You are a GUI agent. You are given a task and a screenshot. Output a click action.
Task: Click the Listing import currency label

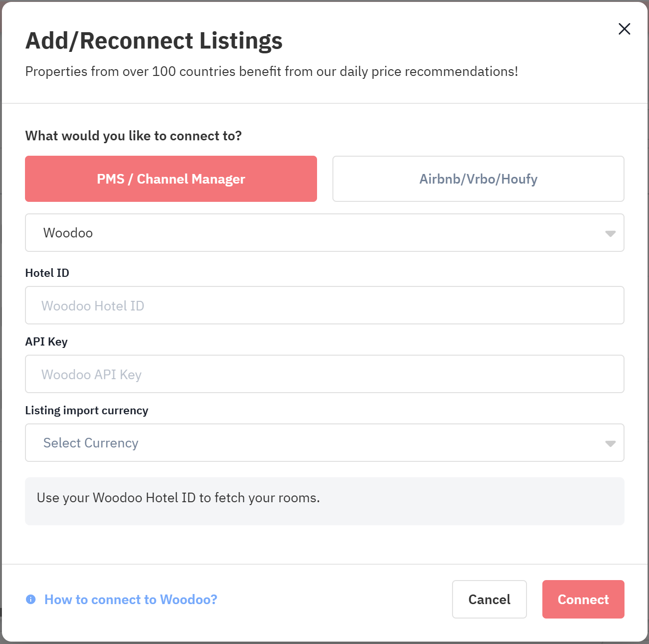(86, 410)
